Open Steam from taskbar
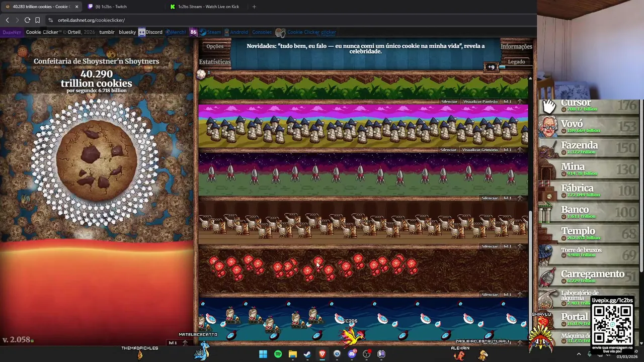This screenshot has width=644, height=362. click(307, 354)
